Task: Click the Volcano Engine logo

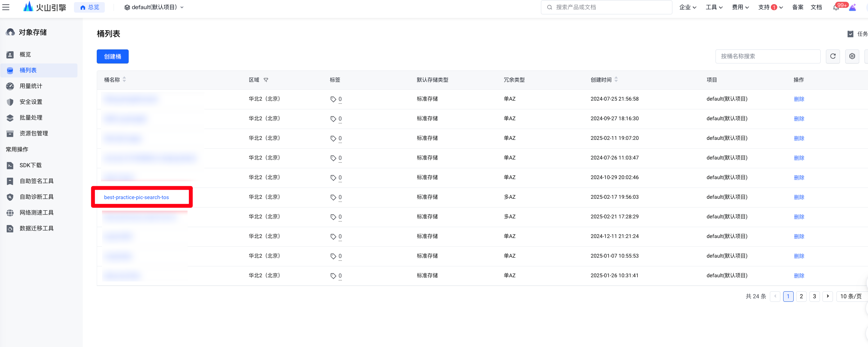Action: tap(45, 7)
